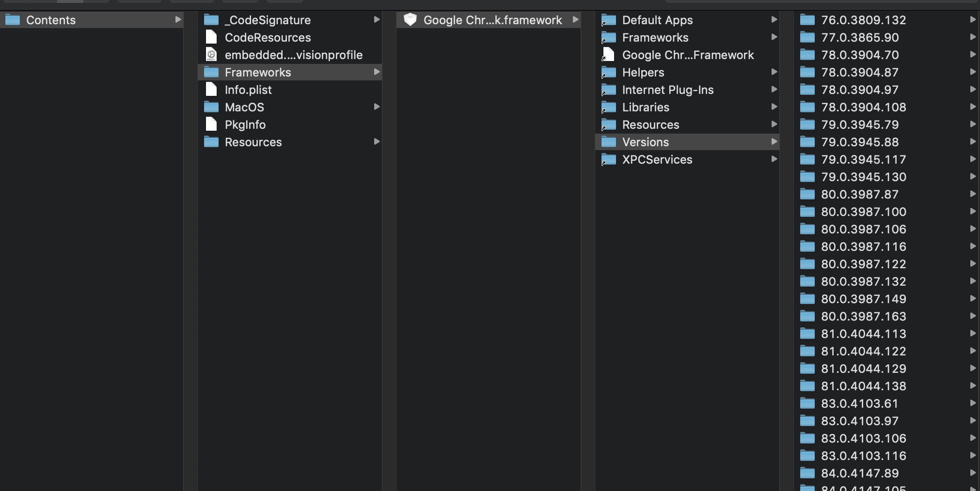Click the embedded....visionprofile file name
The width and height of the screenshot is (980, 491).
[x=294, y=55]
